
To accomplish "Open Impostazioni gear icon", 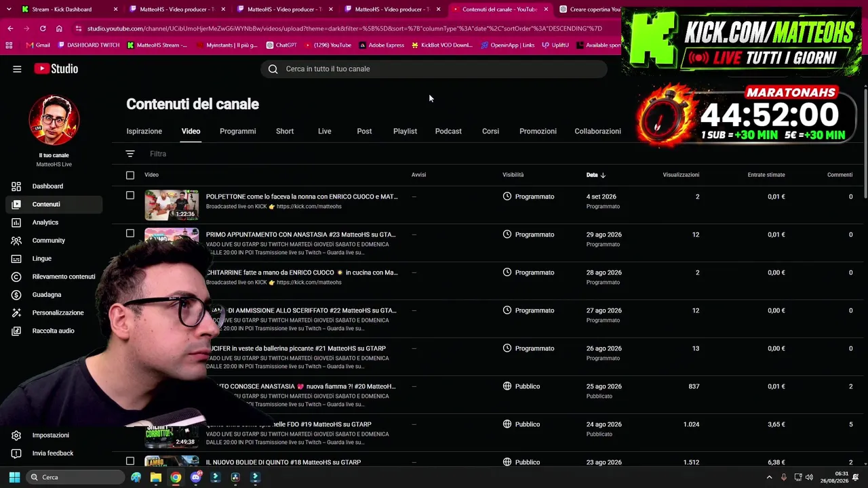I will click(x=16, y=435).
